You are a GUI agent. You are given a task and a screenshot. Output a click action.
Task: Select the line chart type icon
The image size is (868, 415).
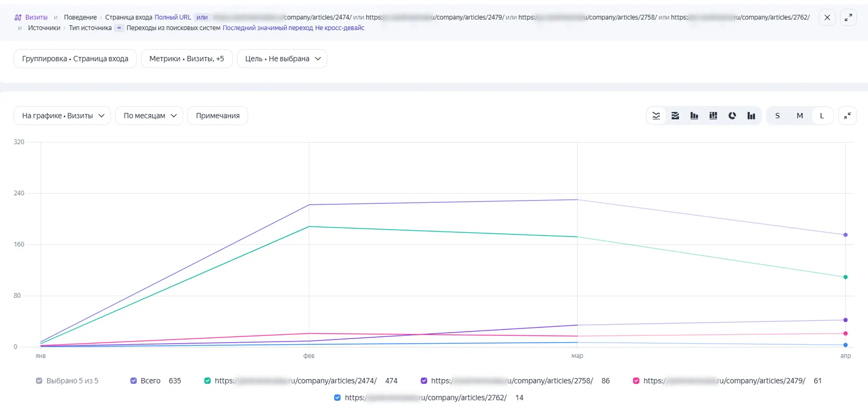click(656, 116)
